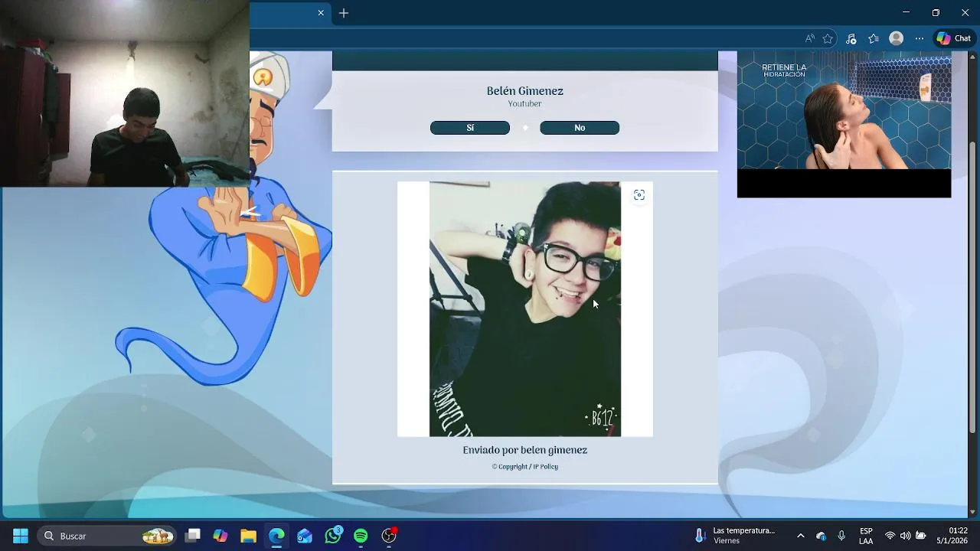Open the media control music icon
The image size is (980, 551).
click(851, 38)
